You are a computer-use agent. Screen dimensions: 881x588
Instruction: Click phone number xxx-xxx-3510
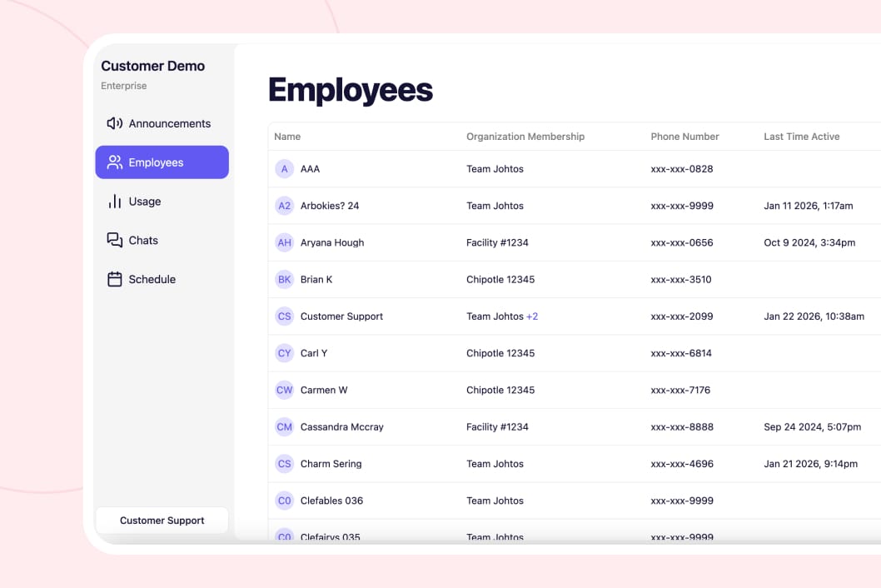point(681,279)
